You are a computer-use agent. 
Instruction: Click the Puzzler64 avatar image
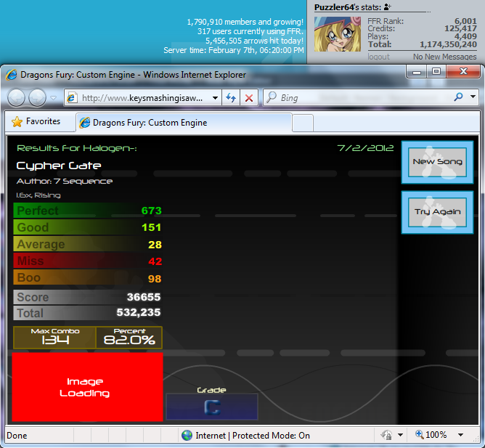click(x=333, y=33)
